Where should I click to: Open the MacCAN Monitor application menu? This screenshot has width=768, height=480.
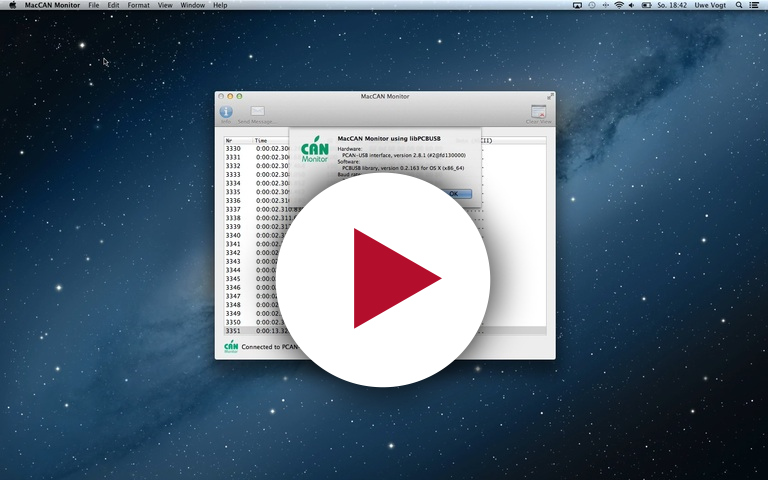pyautogui.click(x=52, y=5)
